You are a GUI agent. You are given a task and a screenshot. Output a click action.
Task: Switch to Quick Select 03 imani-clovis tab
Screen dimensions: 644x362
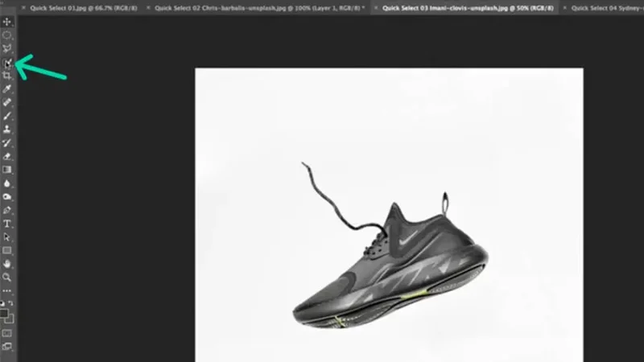point(468,8)
